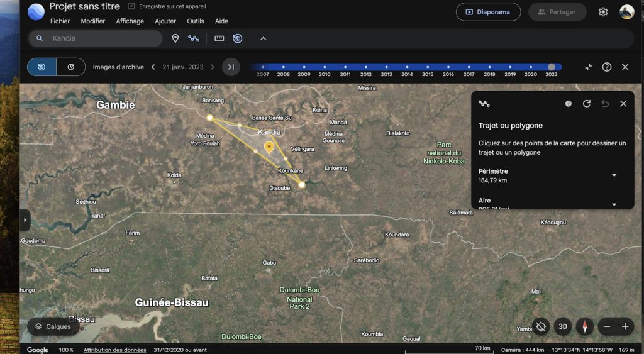
Task: Jump to the latest imagery
Action: pos(231,67)
